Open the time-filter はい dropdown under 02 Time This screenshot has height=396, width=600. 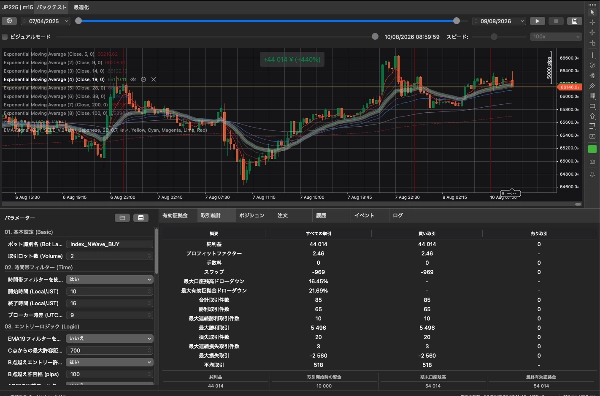coord(110,280)
